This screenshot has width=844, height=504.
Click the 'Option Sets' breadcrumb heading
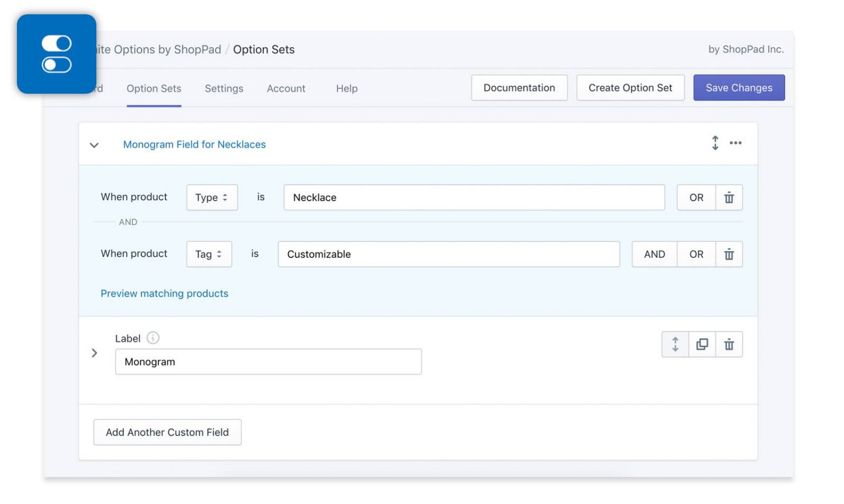(x=264, y=49)
